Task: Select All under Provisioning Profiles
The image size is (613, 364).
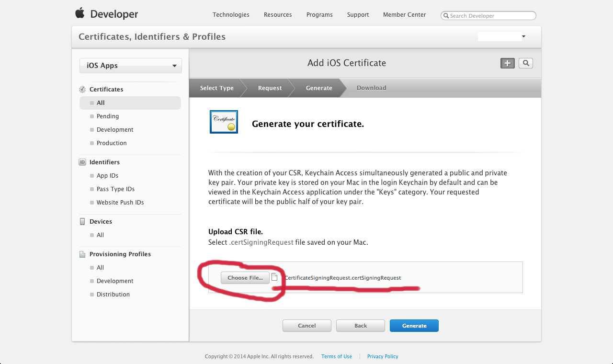Action: [x=100, y=268]
